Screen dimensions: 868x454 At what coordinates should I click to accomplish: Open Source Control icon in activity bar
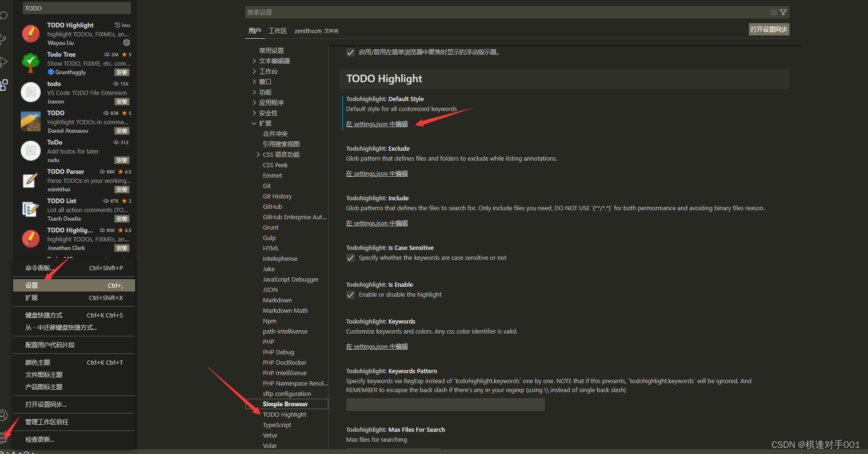3,40
